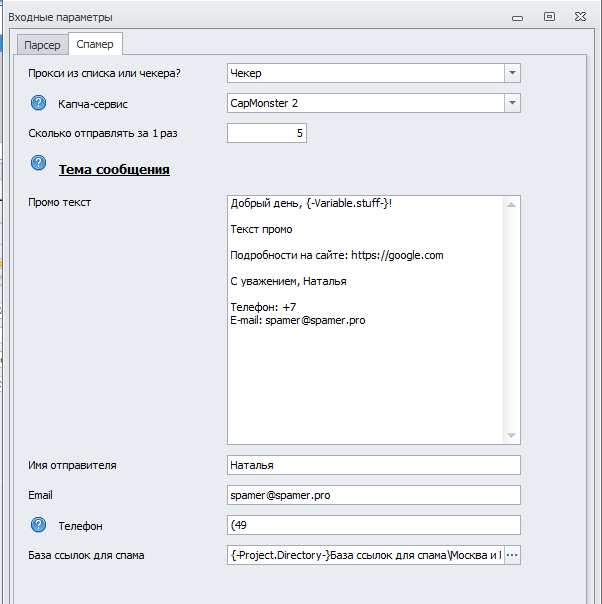
Task: Click help icon beside Тема сообщения
Action: [39, 163]
